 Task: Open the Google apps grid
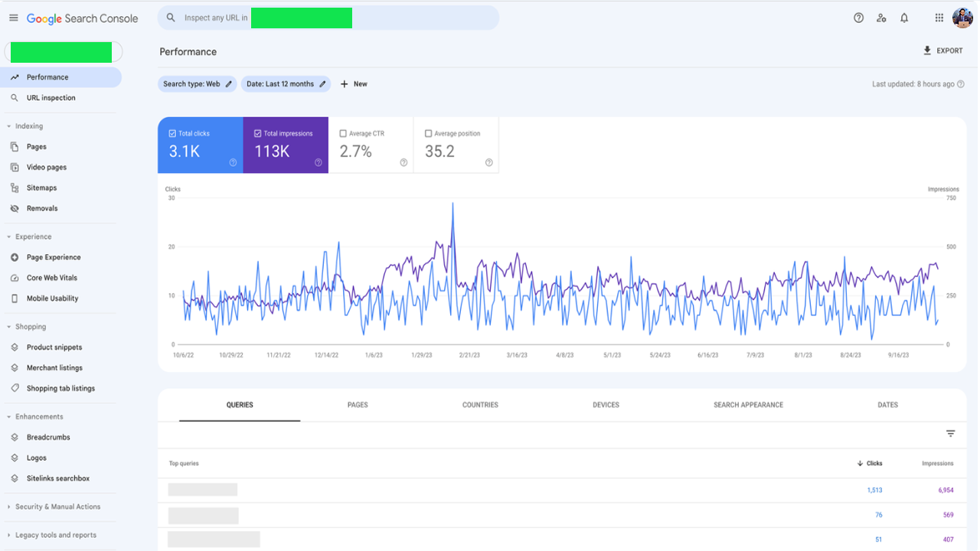click(x=939, y=18)
